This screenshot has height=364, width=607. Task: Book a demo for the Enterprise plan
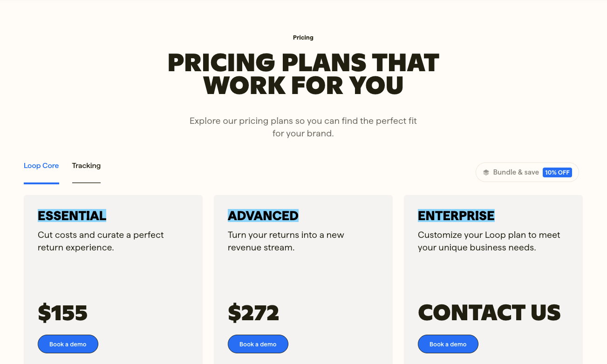448,344
